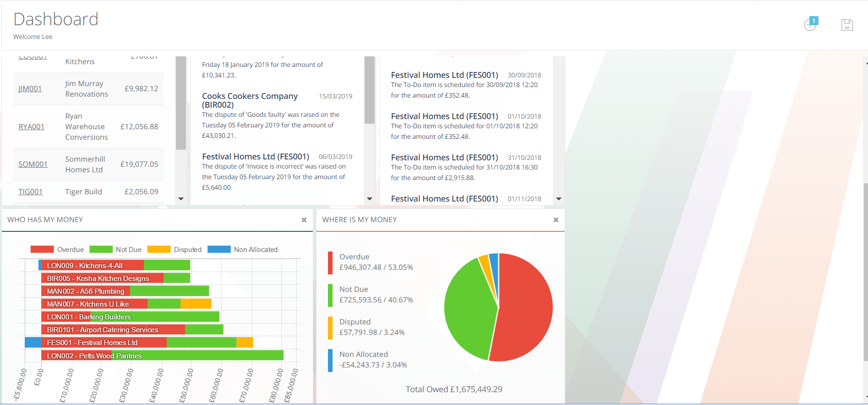Click the Jim Murray Renovations customer name
This screenshot has height=405, width=868.
(87, 89)
